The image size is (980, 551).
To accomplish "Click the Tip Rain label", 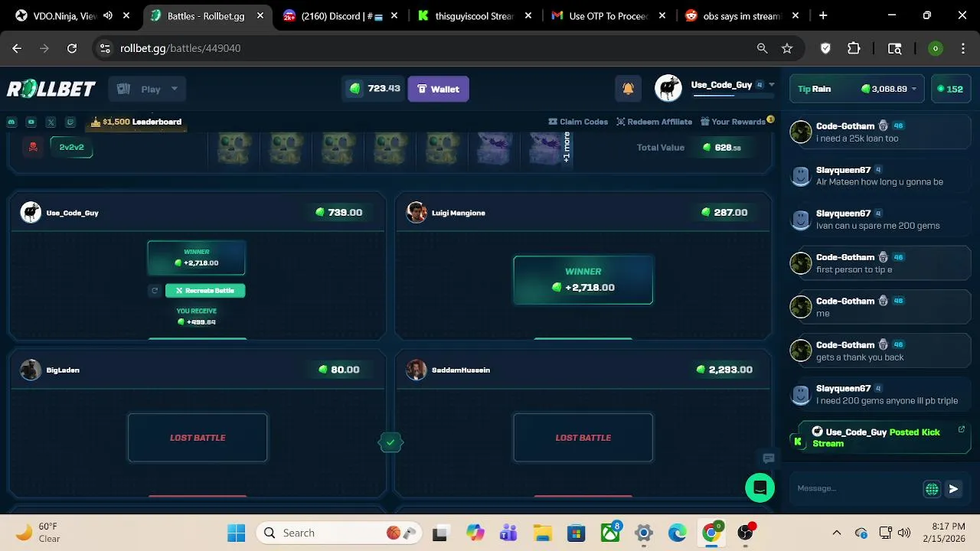I will tap(814, 89).
